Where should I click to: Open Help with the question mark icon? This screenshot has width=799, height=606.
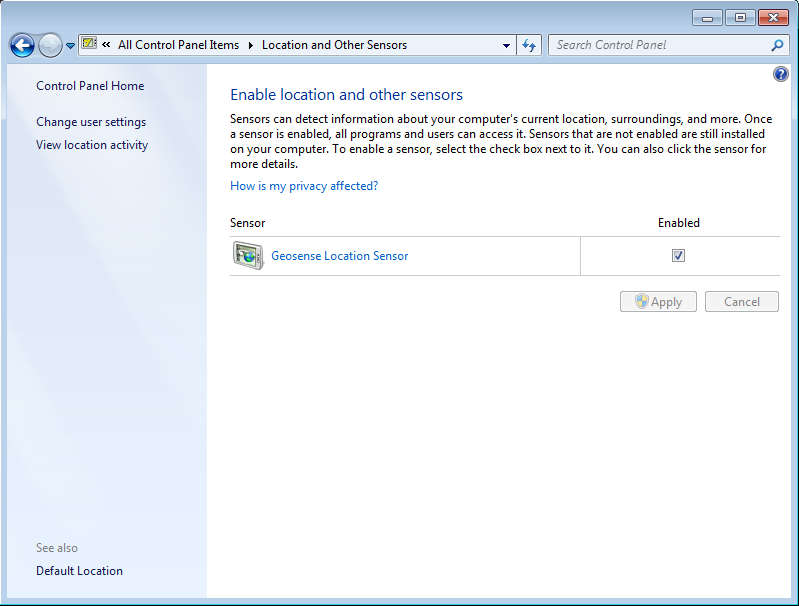click(781, 74)
